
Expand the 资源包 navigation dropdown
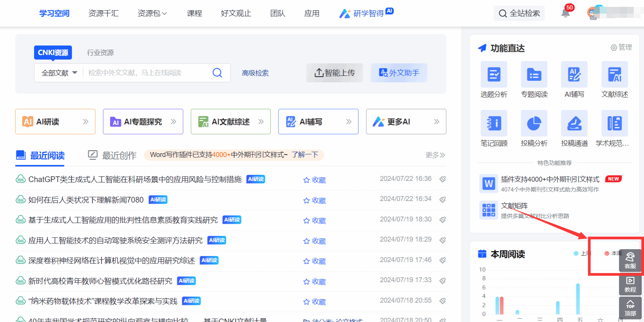(x=152, y=14)
